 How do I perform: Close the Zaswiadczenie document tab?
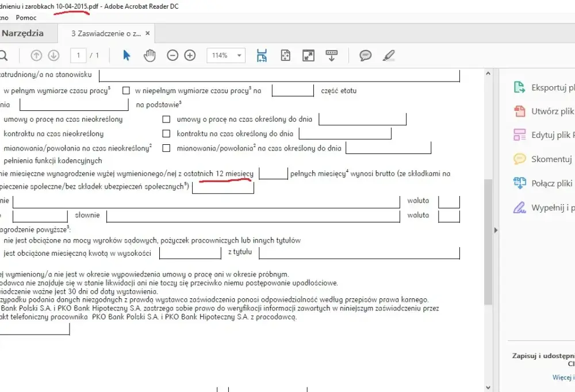147,33
